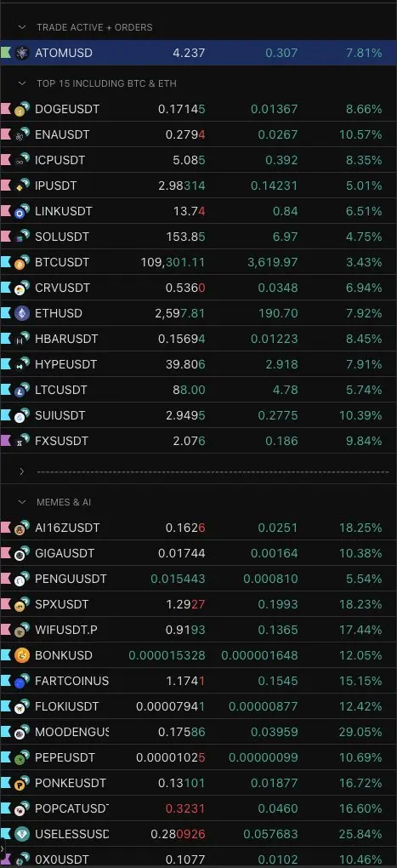The width and height of the screenshot is (397, 868).
Task: Select the HYPEUSDT symbol
Action: coord(65,364)
